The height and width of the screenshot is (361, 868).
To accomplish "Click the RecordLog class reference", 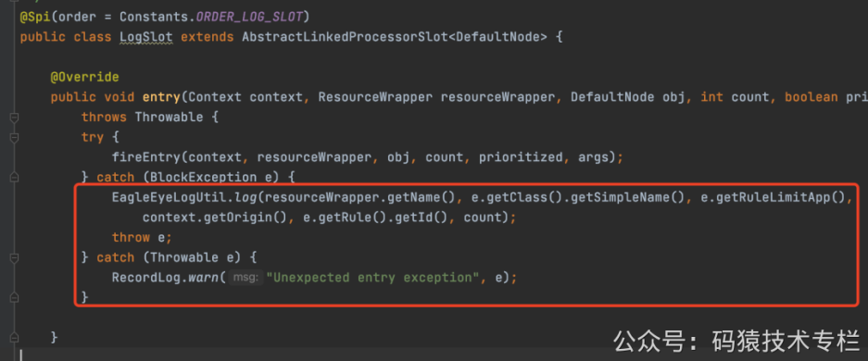I will [x=146, y=278].
